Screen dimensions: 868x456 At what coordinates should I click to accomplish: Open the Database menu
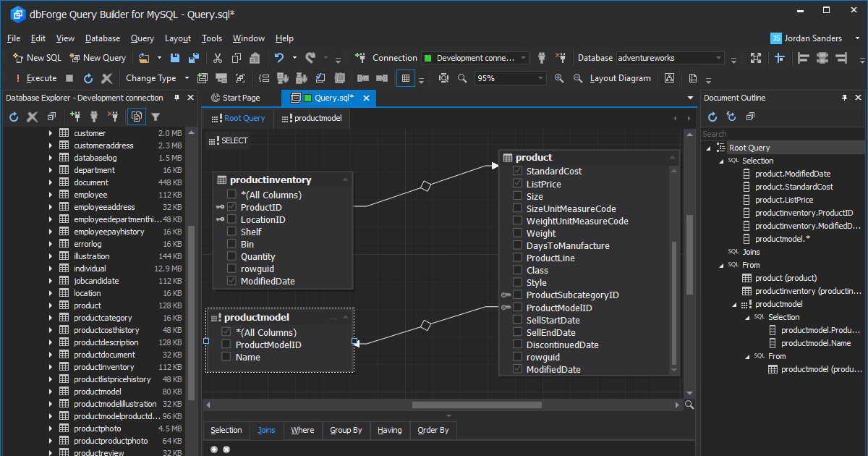click(x=103, y=38)
